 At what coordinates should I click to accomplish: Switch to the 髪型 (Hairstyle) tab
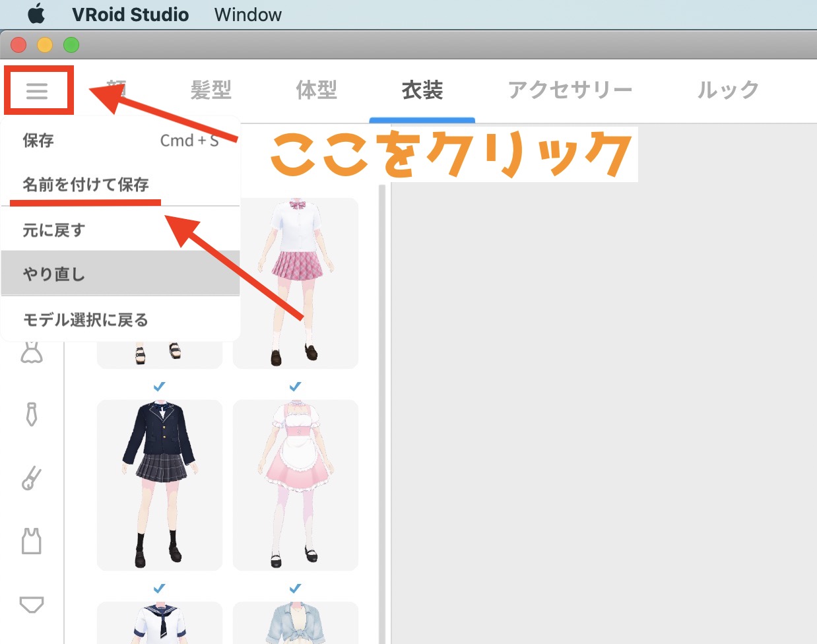pyautogui.click(x=210, y=91)
